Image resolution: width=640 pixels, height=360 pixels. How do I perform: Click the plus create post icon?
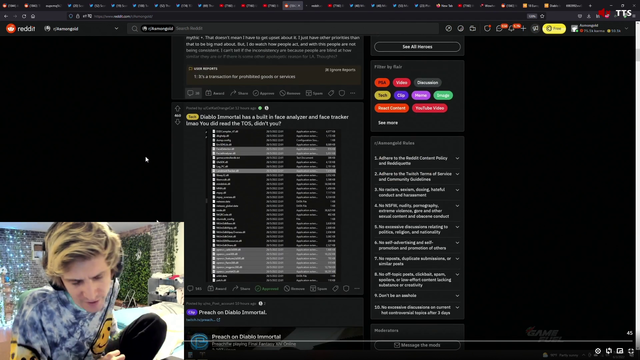click(x=523, y=29)
